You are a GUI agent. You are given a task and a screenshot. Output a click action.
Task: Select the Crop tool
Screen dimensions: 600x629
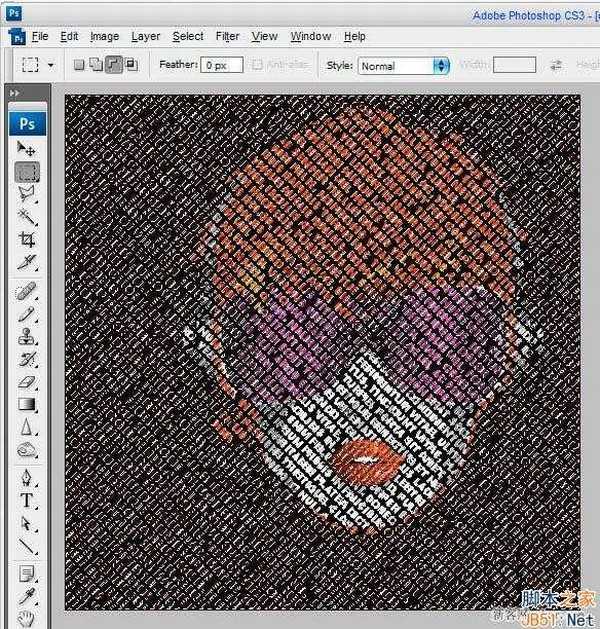(27, 239)
